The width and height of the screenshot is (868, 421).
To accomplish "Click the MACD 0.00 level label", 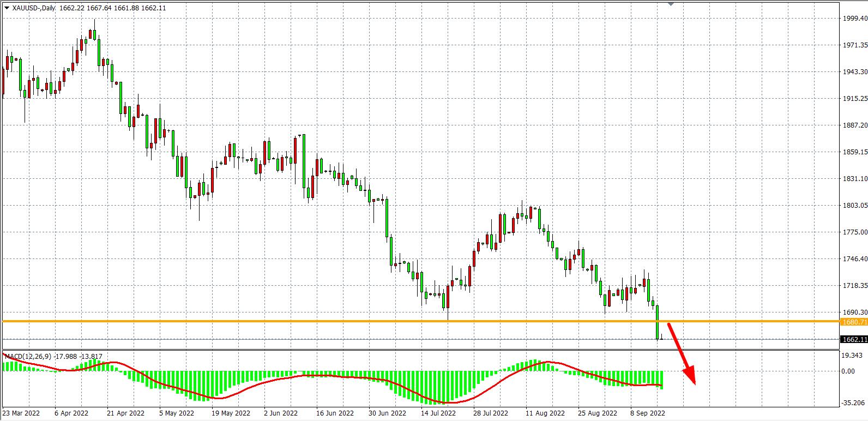I will [x=848, y=371].
